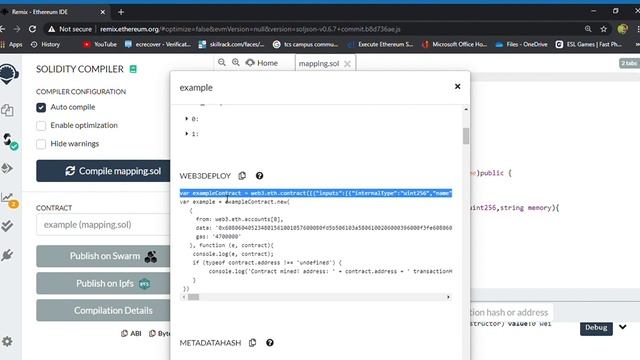Click the horizontal scrollbar thumb in code
Image resolution: width=640 pixels, height=360 pixels.
point(193,297)
